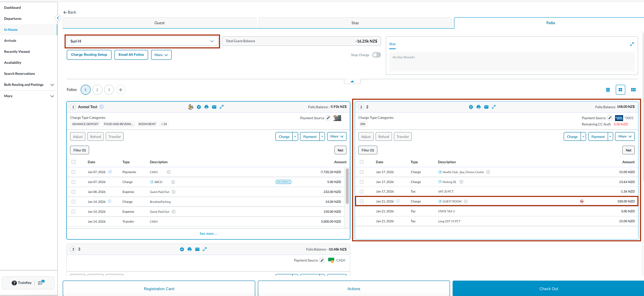Open the Suri H guest dropdown
This screenshot has height=296, width=644.
click(x=142, y=41)
